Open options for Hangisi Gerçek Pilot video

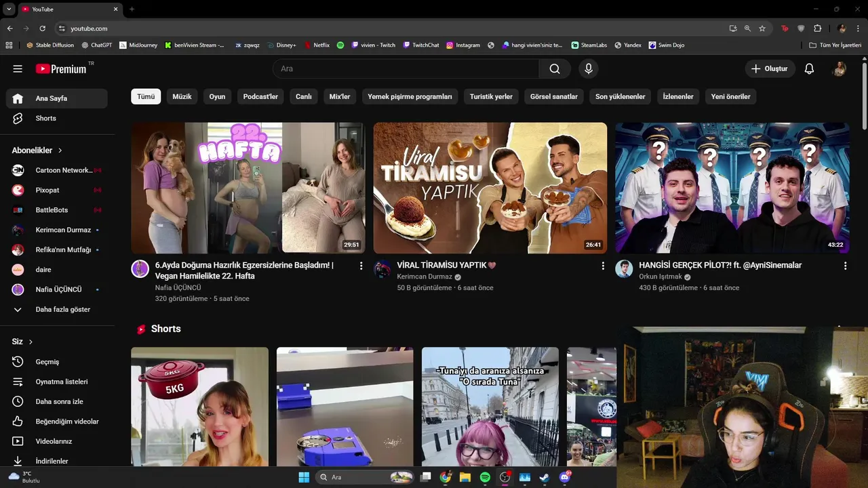tap(845, 266)
